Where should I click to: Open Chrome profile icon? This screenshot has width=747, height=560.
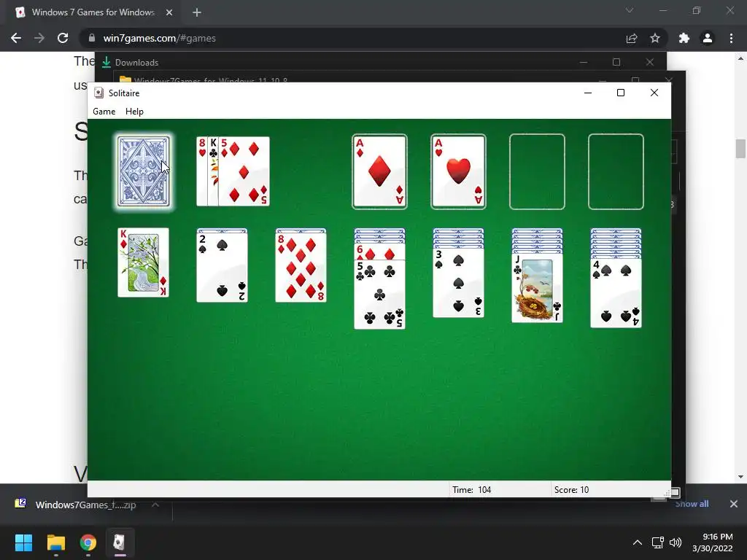click(708, 38)
